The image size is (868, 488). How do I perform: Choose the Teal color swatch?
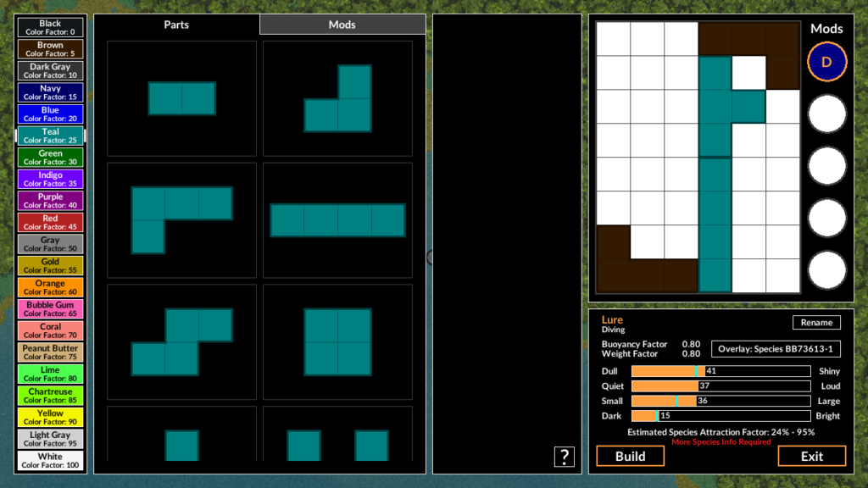51,136
